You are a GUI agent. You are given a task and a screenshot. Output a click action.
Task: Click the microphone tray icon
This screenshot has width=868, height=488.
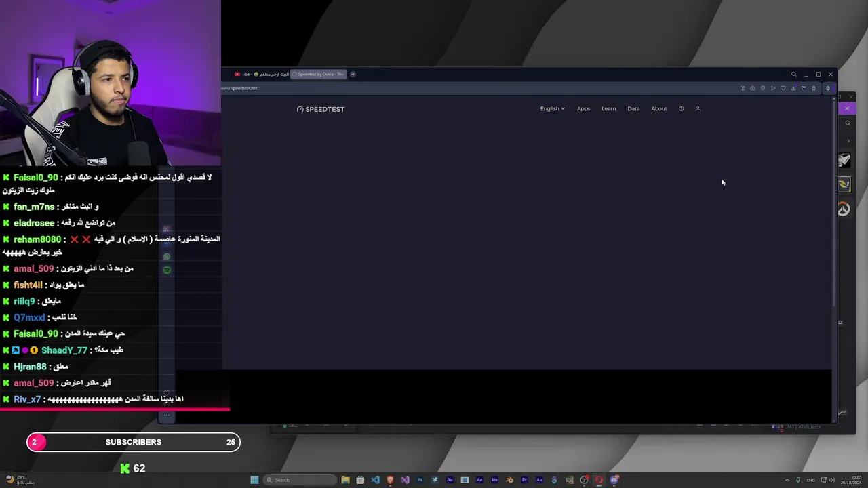coord(797,480)
